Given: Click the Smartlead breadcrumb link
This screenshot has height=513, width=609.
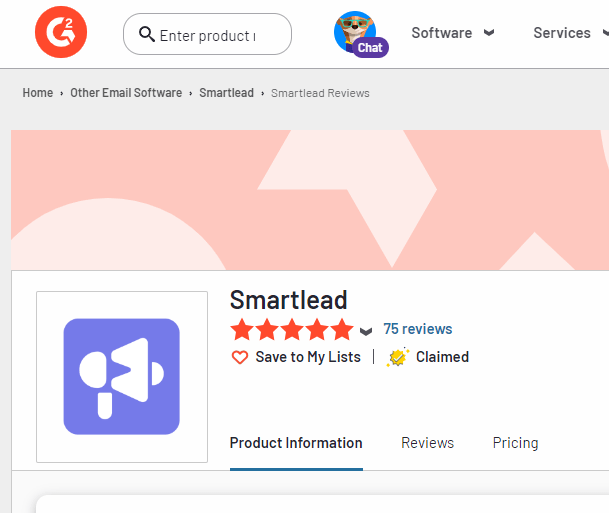Looking at the screenshot, I should tap(226, 93).
